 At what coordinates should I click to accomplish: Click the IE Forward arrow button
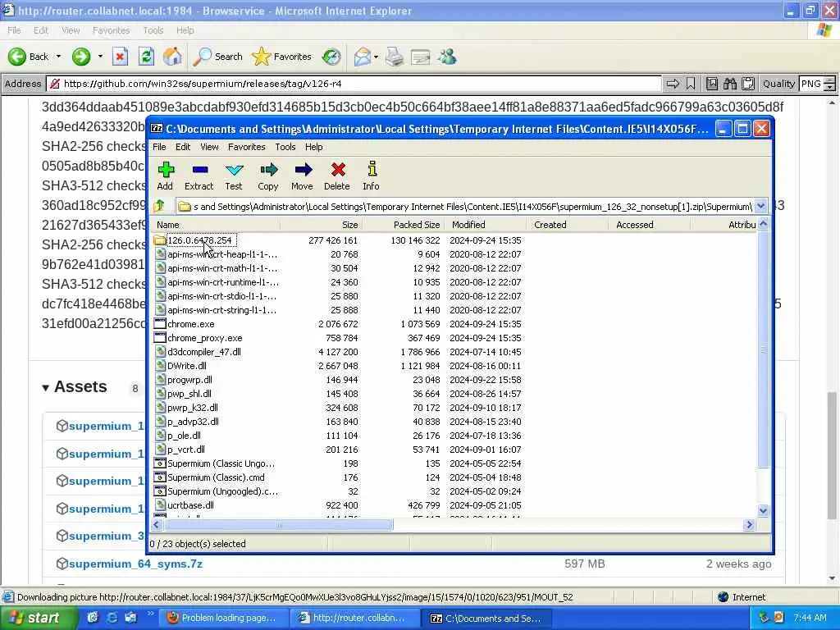coord(81,57)
